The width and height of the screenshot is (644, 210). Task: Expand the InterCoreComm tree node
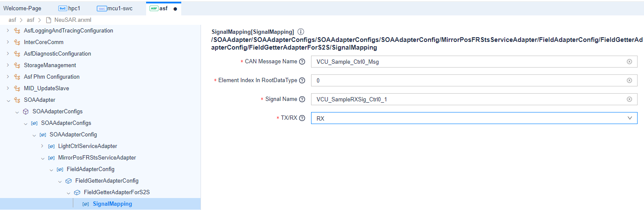(8, 42)
